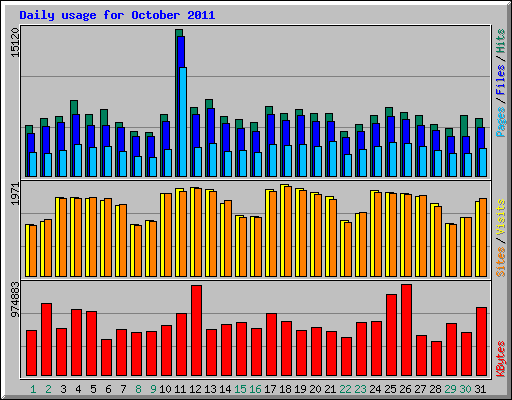Click day 22 on the x-axis
This screenshot has height=400, width=512.
coord(345,389)
